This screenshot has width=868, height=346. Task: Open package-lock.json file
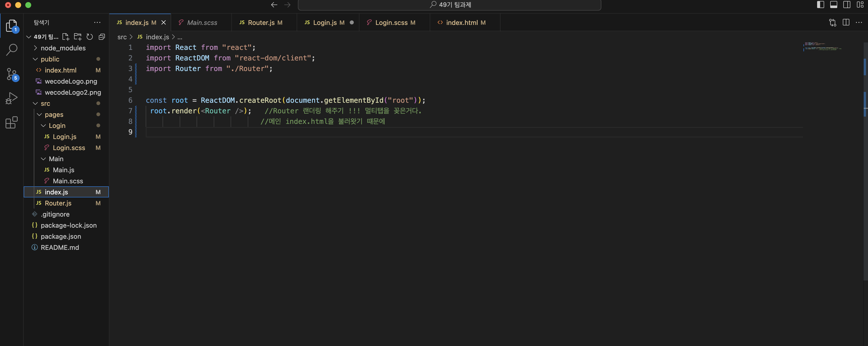[66, 226]
